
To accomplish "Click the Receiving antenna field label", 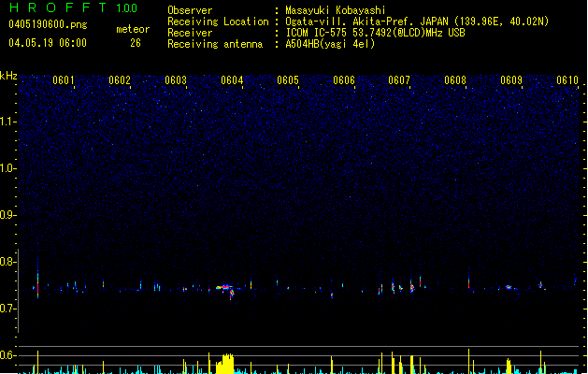I will pyautogui.click(x=215, y=44).
